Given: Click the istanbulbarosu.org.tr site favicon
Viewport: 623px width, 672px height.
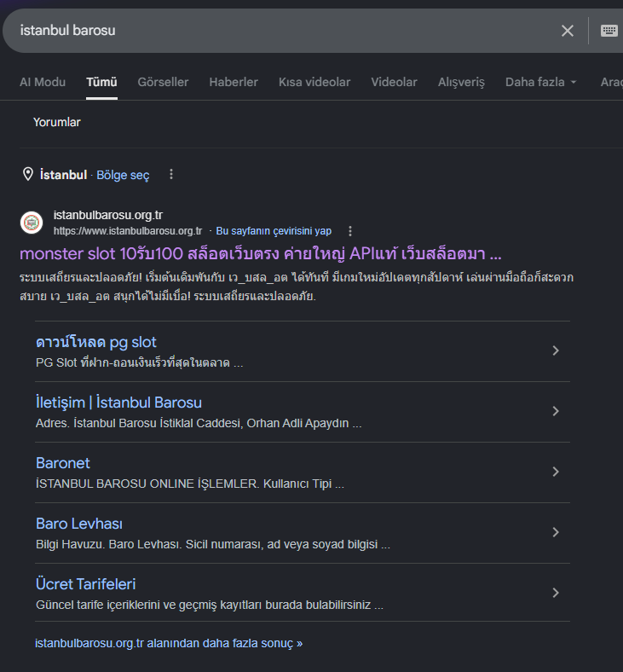Looking at the screenshot, I should [x=32, y=223].
